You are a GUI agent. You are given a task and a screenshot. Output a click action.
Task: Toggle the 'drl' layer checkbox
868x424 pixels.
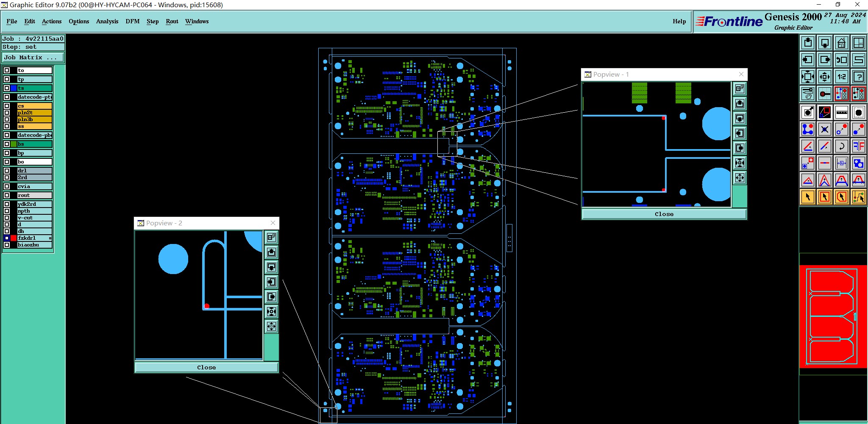coord(7,171)
